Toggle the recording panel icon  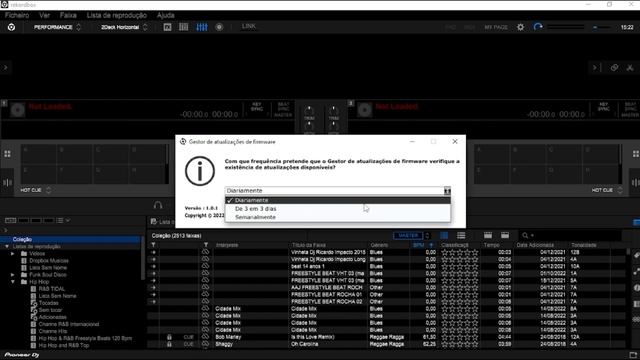[x=219, y=27]
